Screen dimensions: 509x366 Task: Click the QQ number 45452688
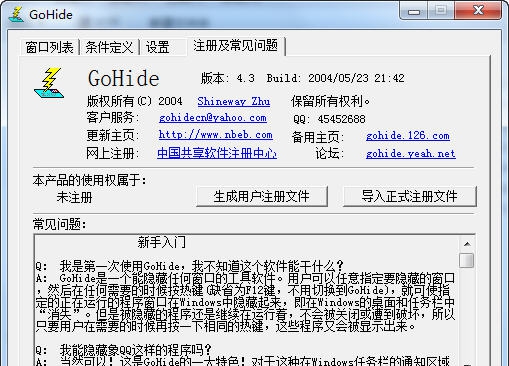[341, 119]
